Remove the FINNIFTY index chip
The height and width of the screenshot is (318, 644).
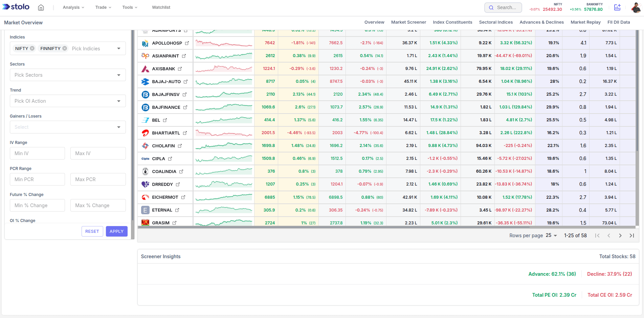pos(65,48)
